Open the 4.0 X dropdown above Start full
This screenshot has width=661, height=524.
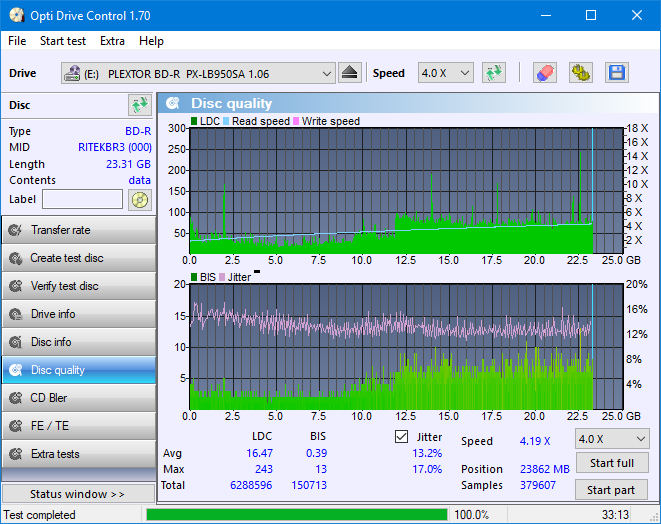pyautogui.click(x=611, y=438)
